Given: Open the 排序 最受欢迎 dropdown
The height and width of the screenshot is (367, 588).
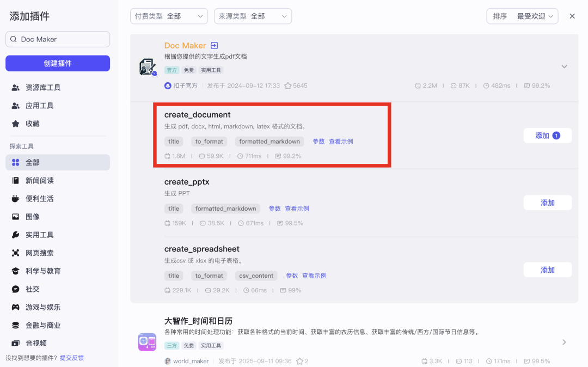Looking at the screenshot, I should click(522, 16).
